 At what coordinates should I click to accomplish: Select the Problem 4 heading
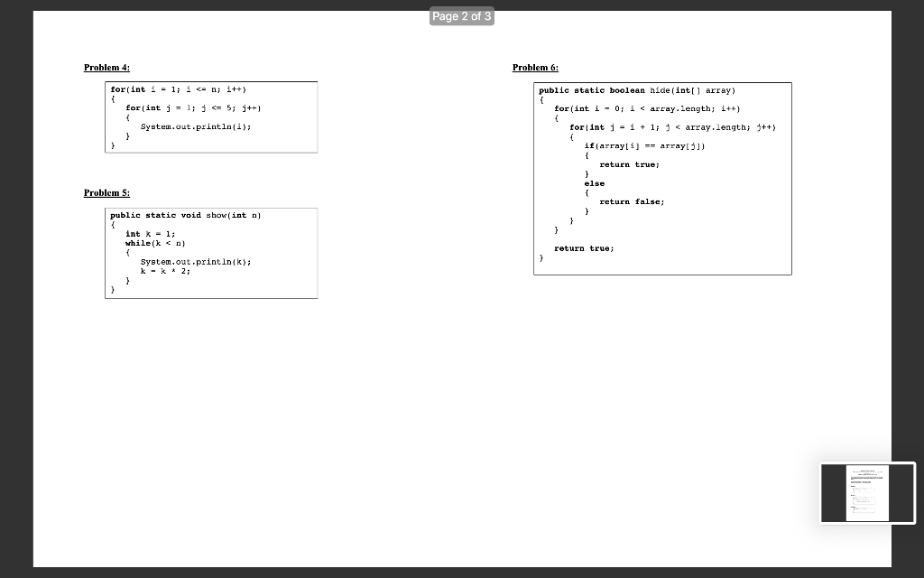click(106, 67)
